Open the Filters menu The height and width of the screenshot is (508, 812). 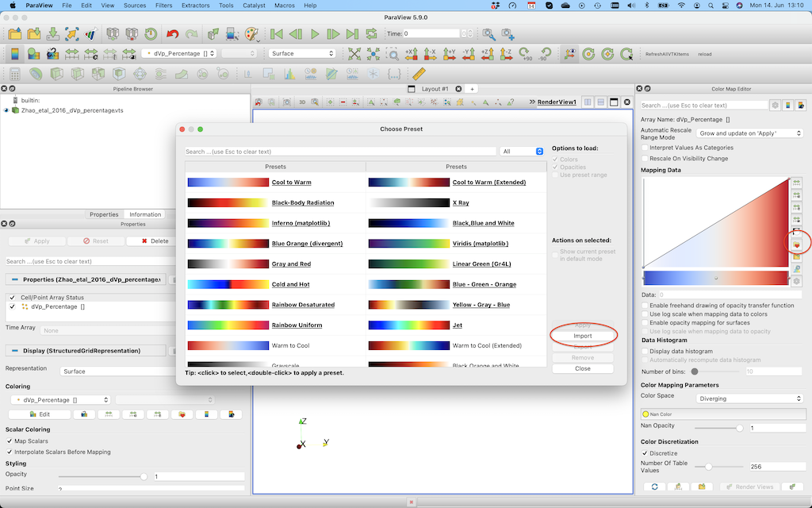[x=163, y=6]
